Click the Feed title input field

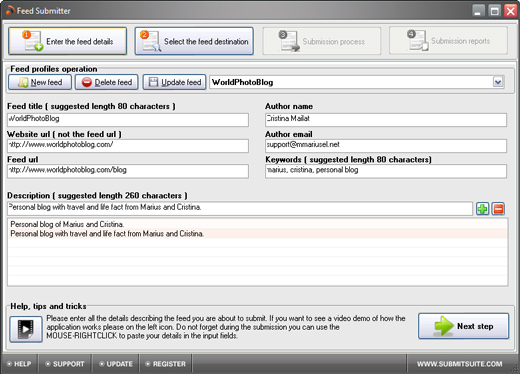[128, 120]
